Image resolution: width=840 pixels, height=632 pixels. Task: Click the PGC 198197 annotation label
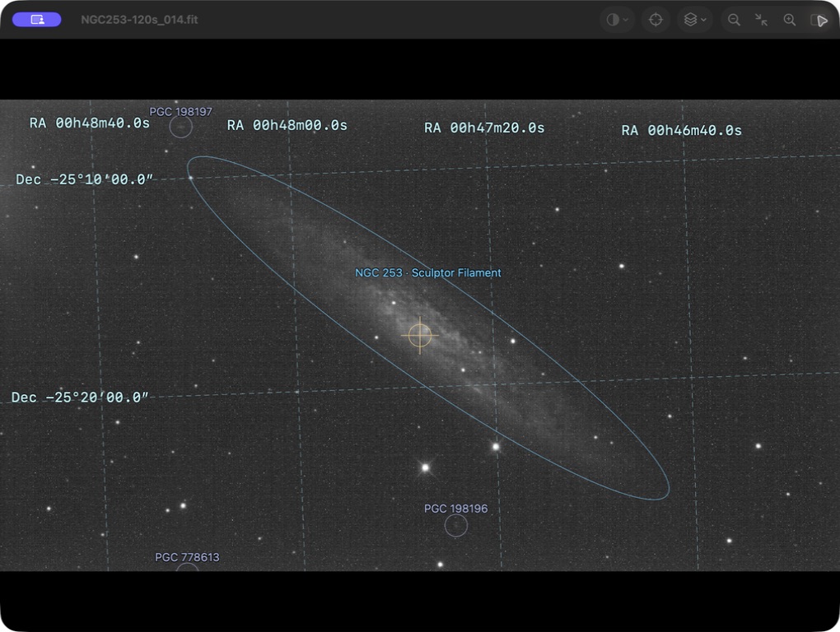coord(180,111)
